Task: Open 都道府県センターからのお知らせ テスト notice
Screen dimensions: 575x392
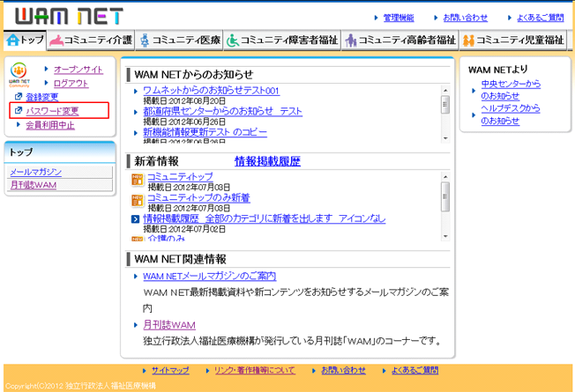Action: 222,111
